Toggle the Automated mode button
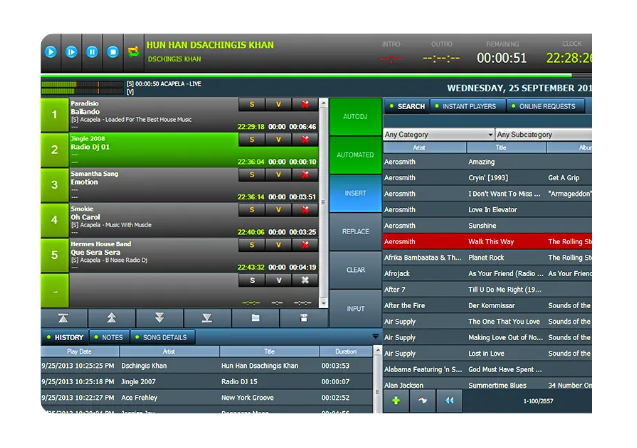The height and width of the screenshot is (448, 637). [356, 155]
